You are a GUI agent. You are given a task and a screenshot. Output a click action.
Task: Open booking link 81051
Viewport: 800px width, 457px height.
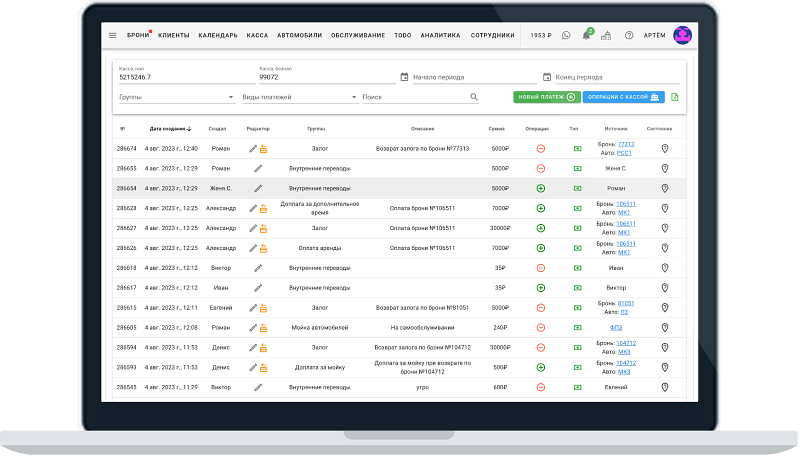point(626,303)
